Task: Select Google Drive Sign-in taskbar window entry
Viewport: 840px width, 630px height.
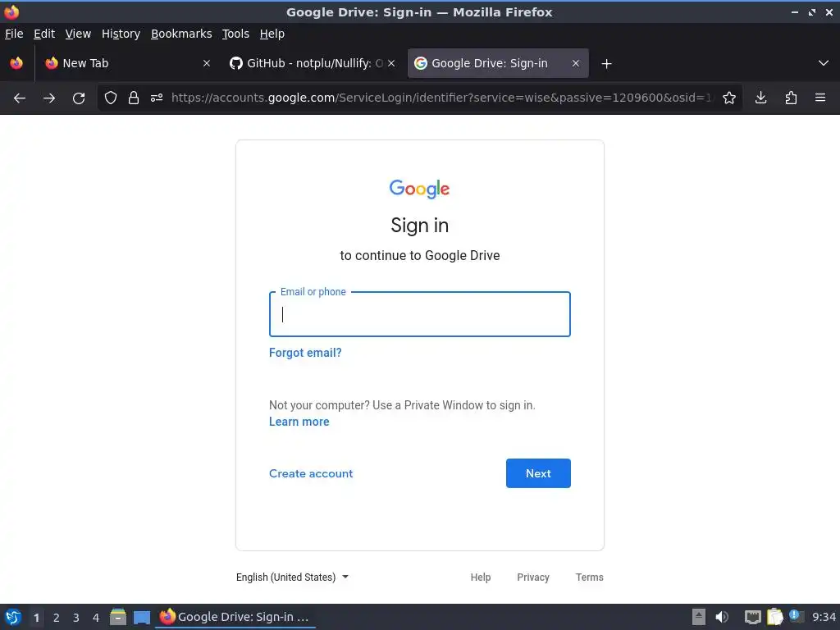Action: [x=235, y=617]
